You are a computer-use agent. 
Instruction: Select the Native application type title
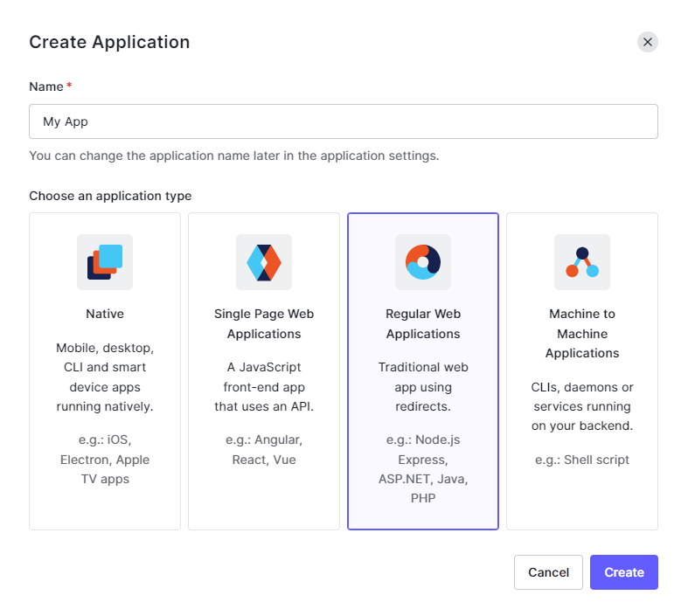click(x=105, y=314)
